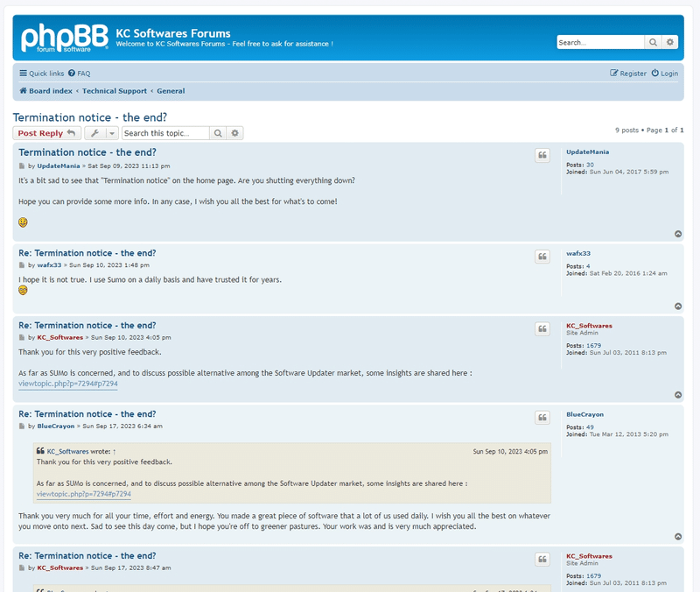Screen dimensions: 700x592
Task: Jump to top from BlueCrayon's post
Action: pos(677,536)
